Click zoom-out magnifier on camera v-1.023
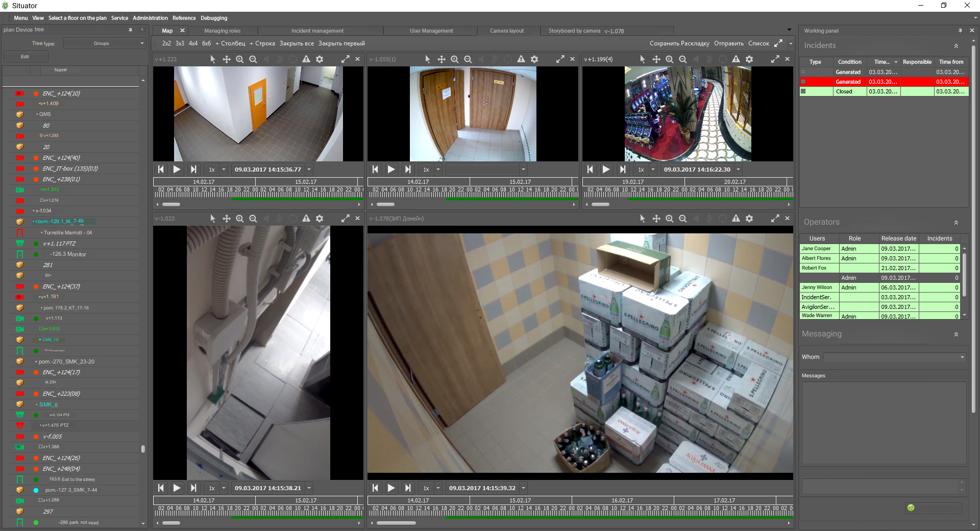Screen dimensions: 980x531 253,219
